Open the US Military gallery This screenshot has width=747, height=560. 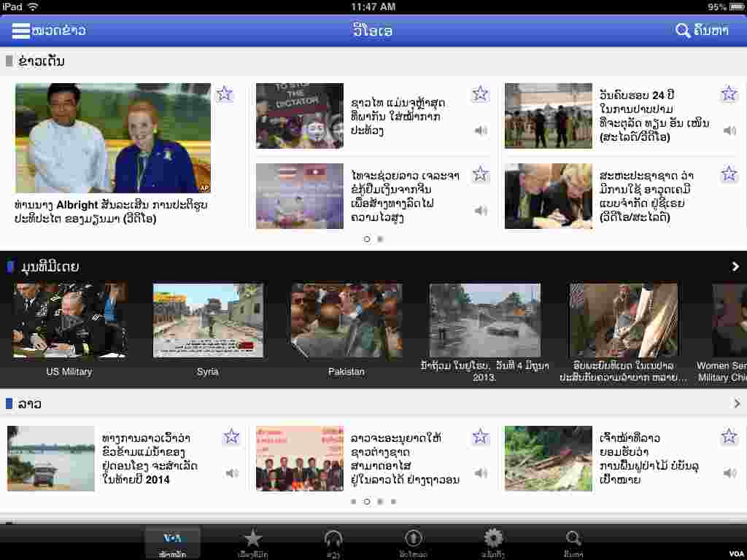click(69, 320)
